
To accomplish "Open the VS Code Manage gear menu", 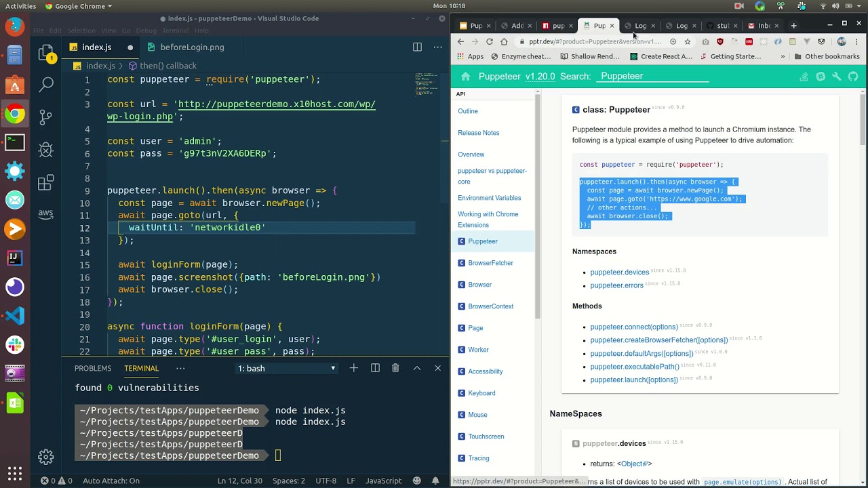I will click(x=46, y=457).
